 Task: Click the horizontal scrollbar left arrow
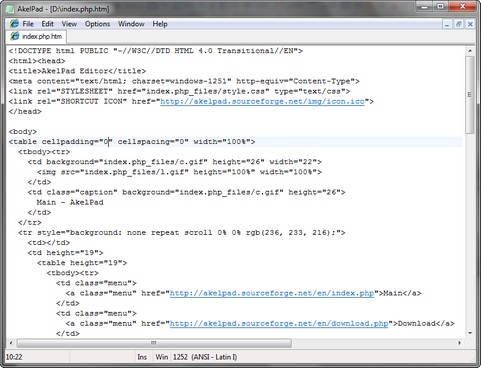pos(11,343)
